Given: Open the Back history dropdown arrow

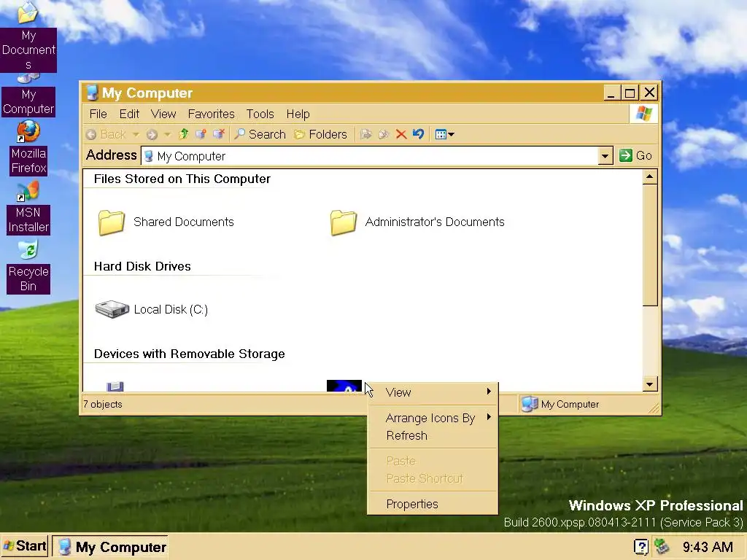Looking at the screenshot, I should click(x=136, y=135).
